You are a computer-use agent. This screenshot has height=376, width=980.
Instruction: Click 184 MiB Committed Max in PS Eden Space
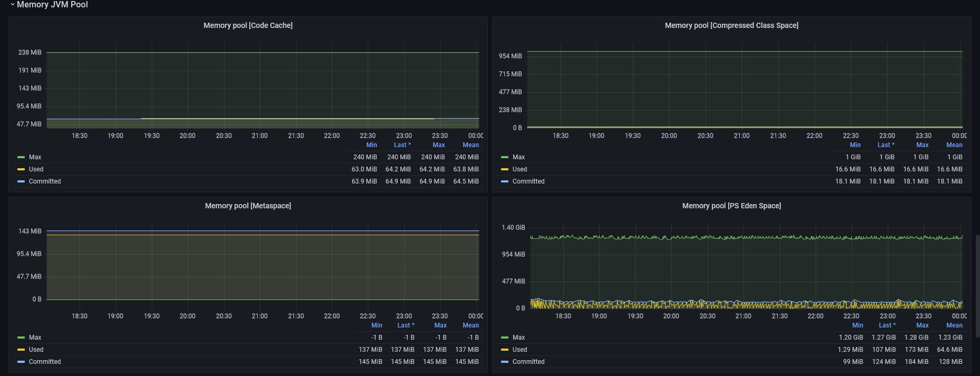[x=916, y=362]
